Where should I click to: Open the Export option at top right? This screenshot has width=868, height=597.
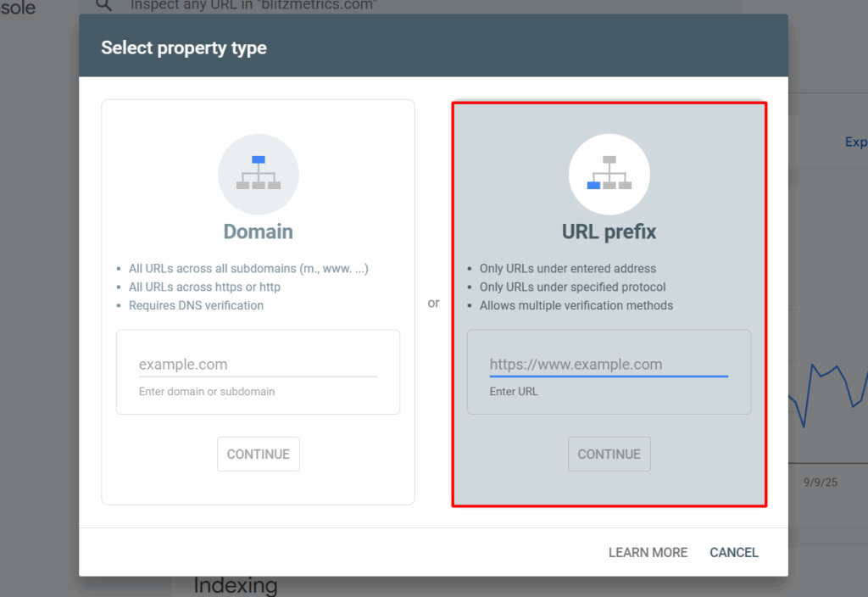tap(856, 142)
